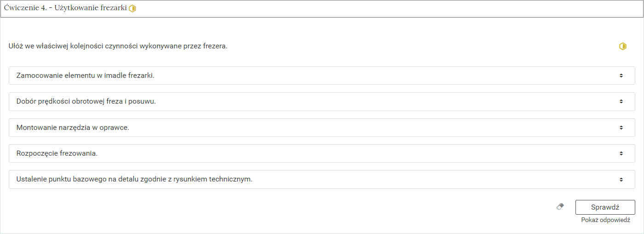This screenshot has width=644, height=234.
Task: Click the sort arrows on 'Zamocowanie elementu' row
Action: tap(621, 76)
